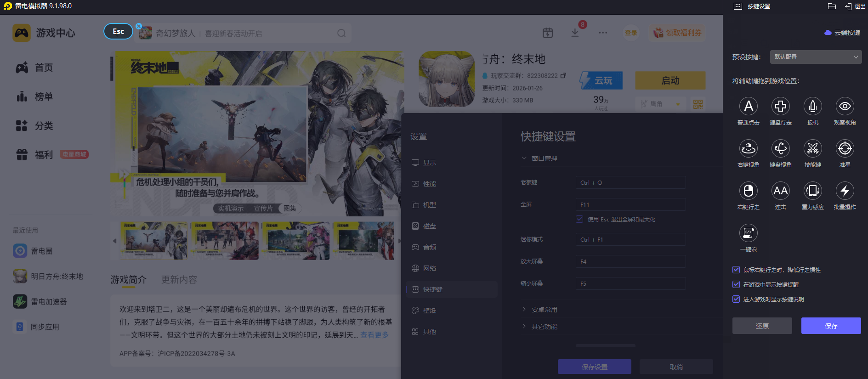
Task: Open the calendar check-in icon
Action: 548,33
